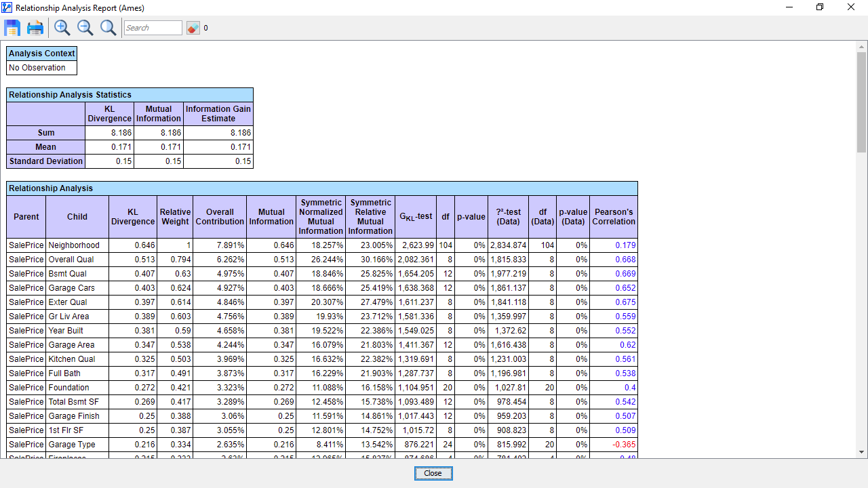The height and width of the screenshot is (488, 868).
Task: Click the 'Child' column header
Action: point(77,217)
